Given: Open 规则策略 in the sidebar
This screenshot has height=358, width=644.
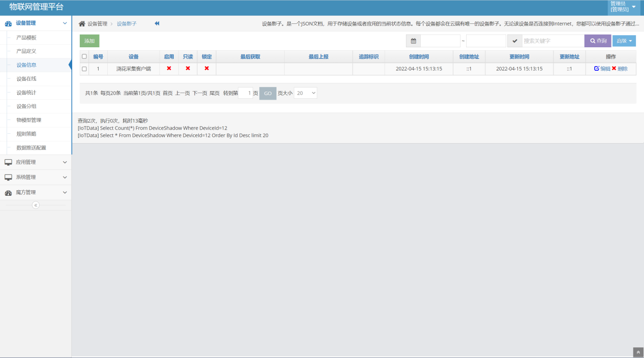Looking at the screenshot, I should (26, 134).
